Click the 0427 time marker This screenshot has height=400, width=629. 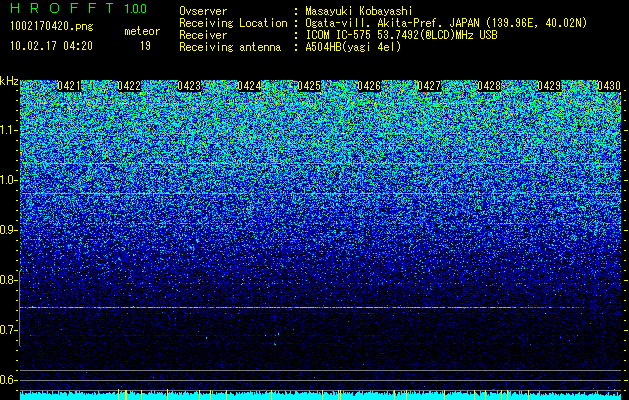429,86
